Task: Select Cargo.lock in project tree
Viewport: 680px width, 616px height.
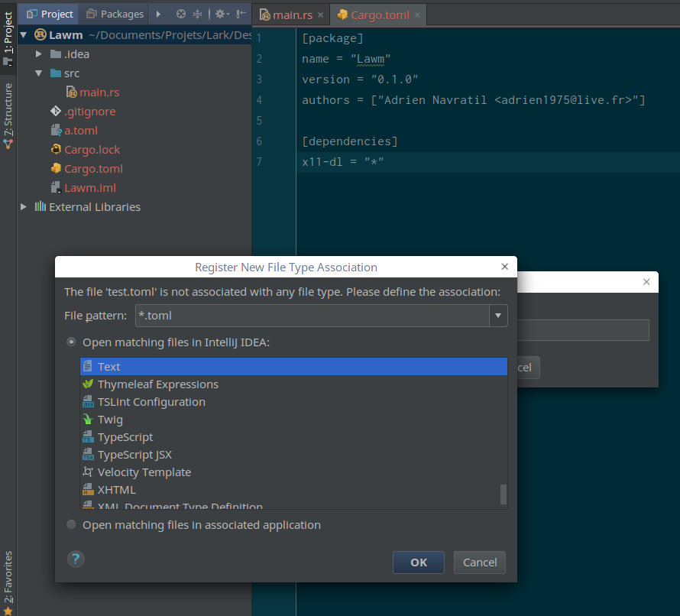Action: pos(92,150)
